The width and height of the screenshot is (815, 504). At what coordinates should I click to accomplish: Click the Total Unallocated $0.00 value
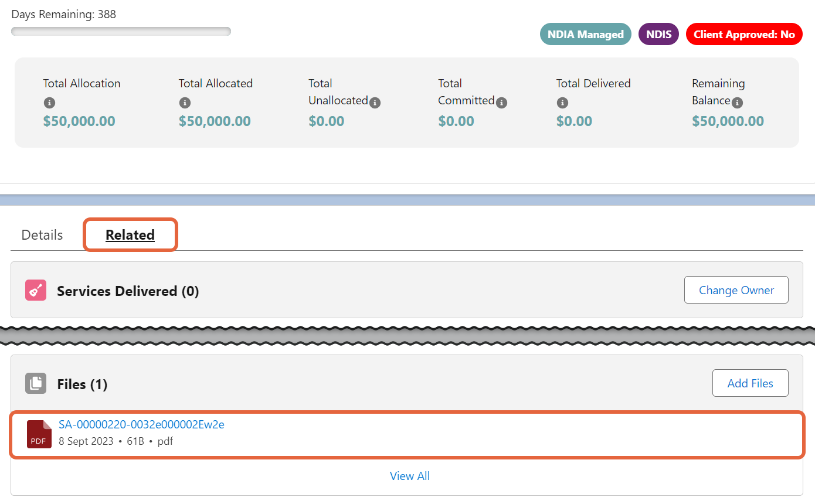click(x=327, y=121)
